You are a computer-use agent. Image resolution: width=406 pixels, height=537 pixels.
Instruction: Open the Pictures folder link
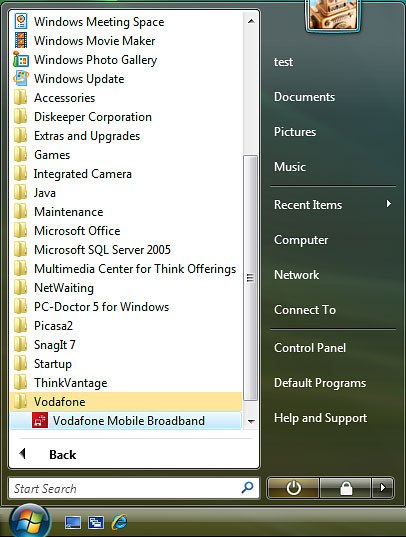click(x=295, y=132)
